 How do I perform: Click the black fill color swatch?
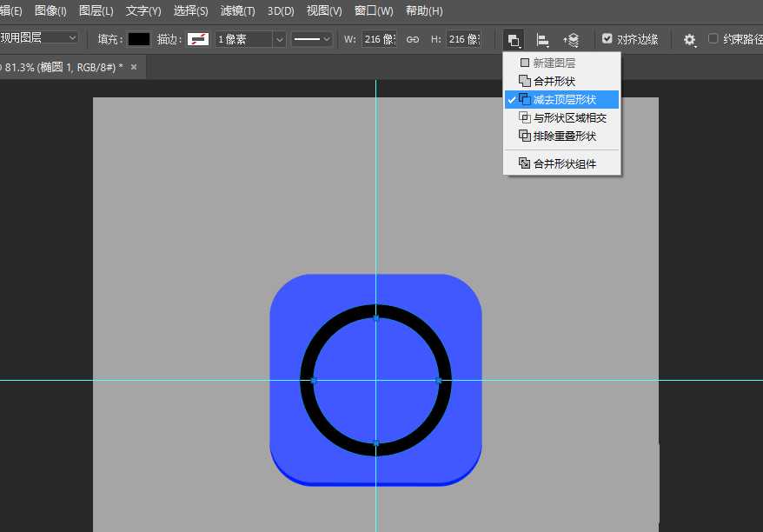pos(139,39)
